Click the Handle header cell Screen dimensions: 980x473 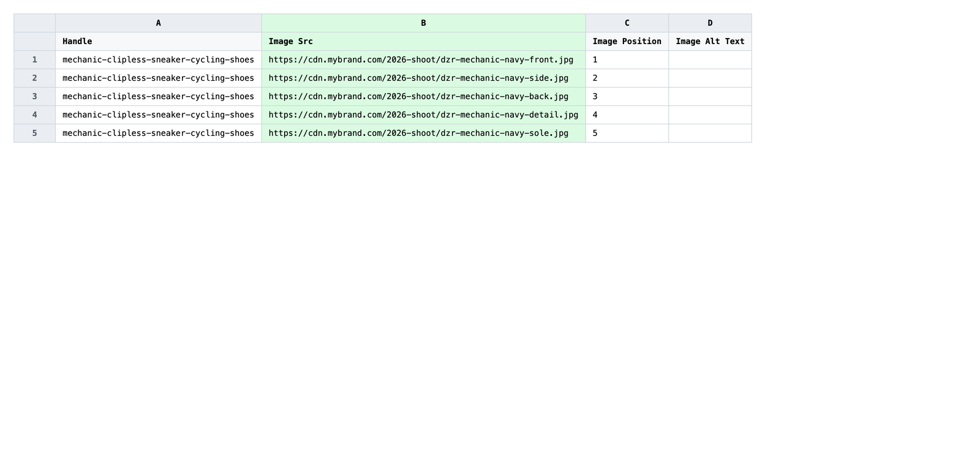(x=158, y=42)
